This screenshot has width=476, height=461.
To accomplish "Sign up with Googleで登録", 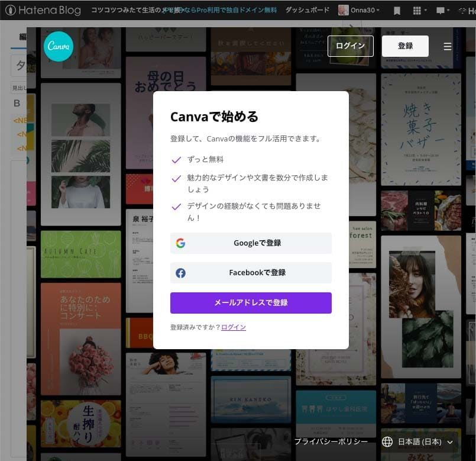I will pyautogui.click(x=251, y=243).
